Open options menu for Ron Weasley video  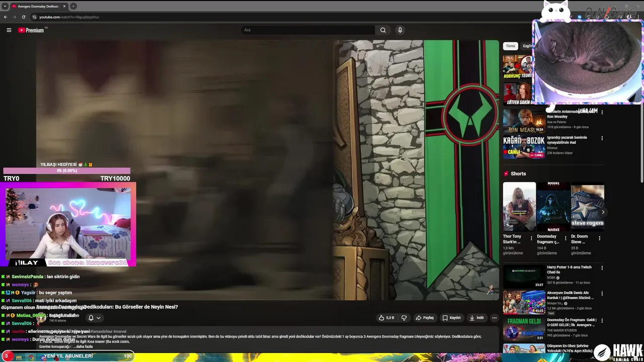click(602, 112)
